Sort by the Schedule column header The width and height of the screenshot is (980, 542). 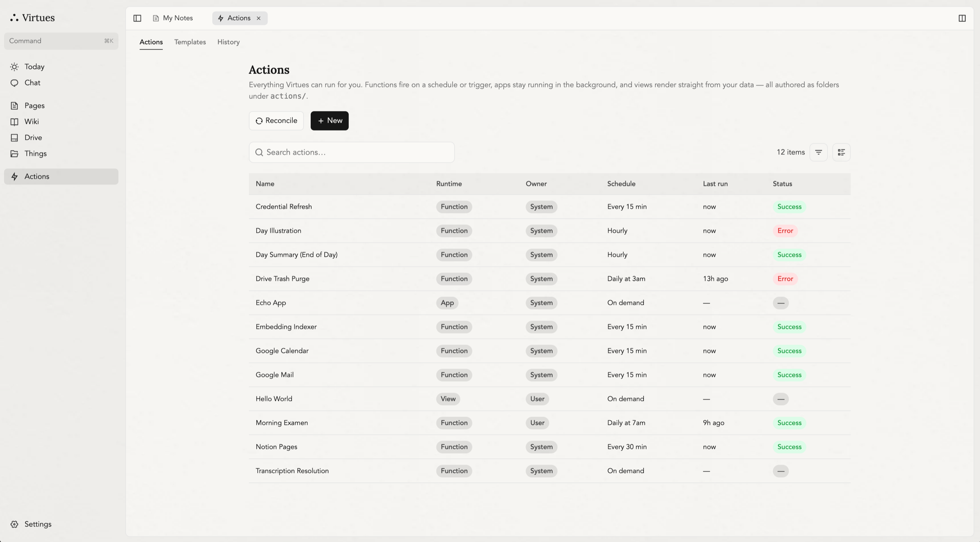(x=621, y=184)
